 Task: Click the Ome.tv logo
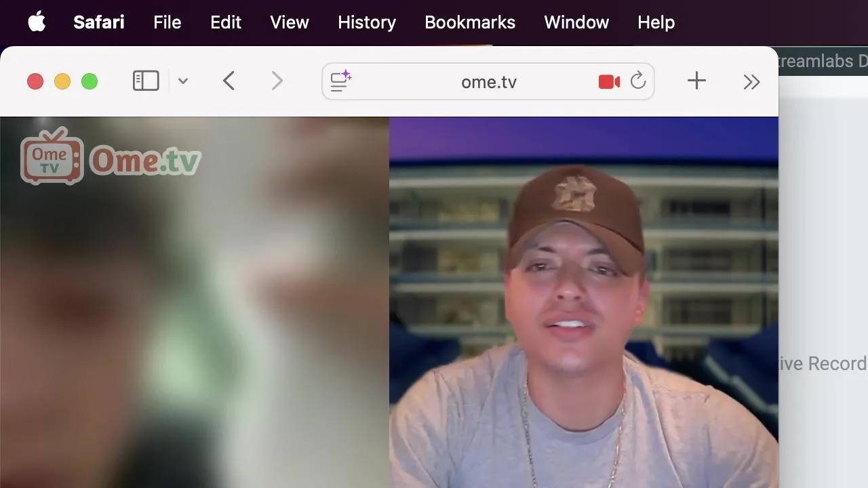click(x=111, y=157)
